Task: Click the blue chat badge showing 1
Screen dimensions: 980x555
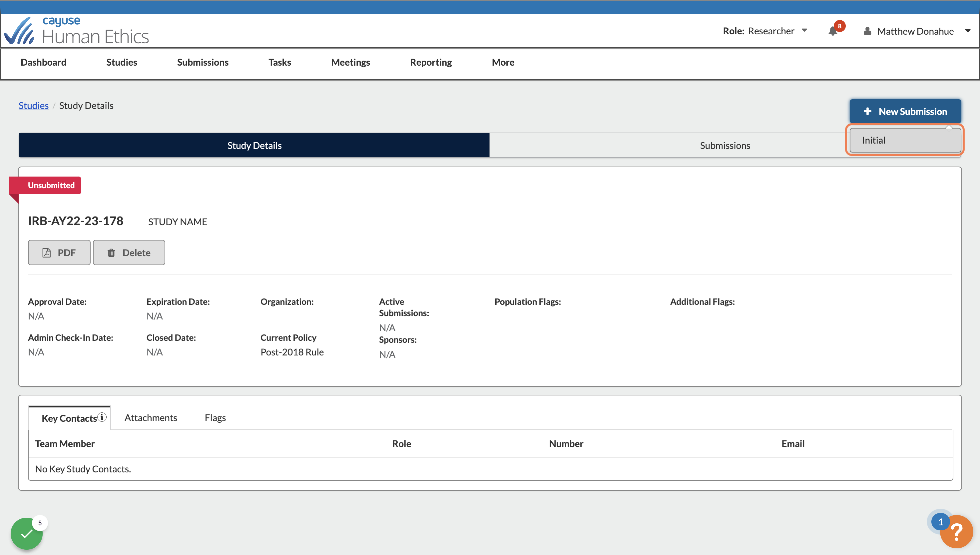Action: [x=940, y=522]
